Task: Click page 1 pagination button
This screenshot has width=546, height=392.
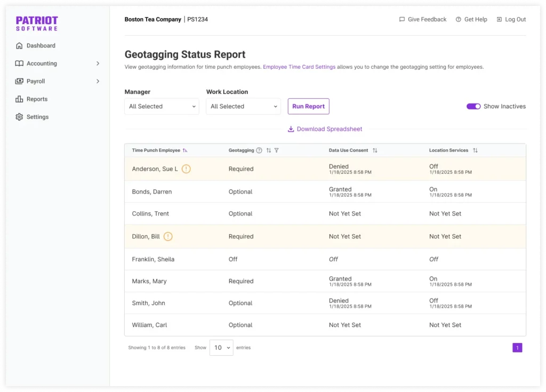Action: click(517, 348)
